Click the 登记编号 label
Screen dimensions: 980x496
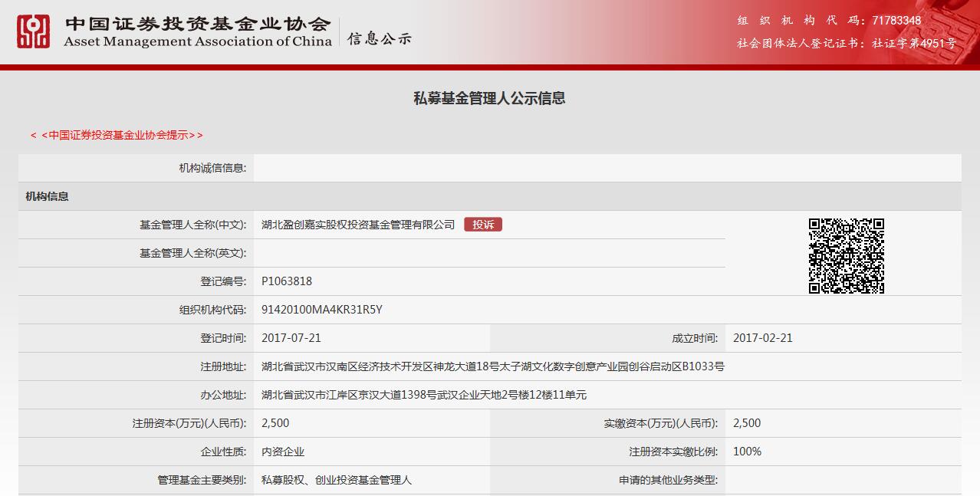(224, 281)
